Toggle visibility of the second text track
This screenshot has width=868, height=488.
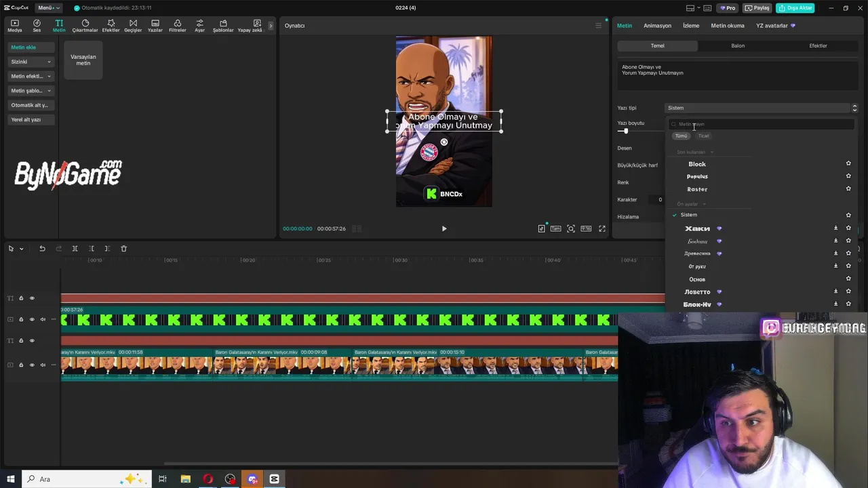32,340
